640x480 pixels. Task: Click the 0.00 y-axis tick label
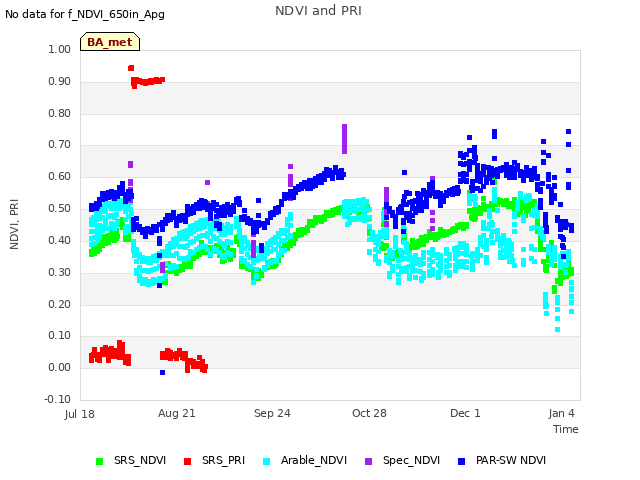[x=60, y=367]
